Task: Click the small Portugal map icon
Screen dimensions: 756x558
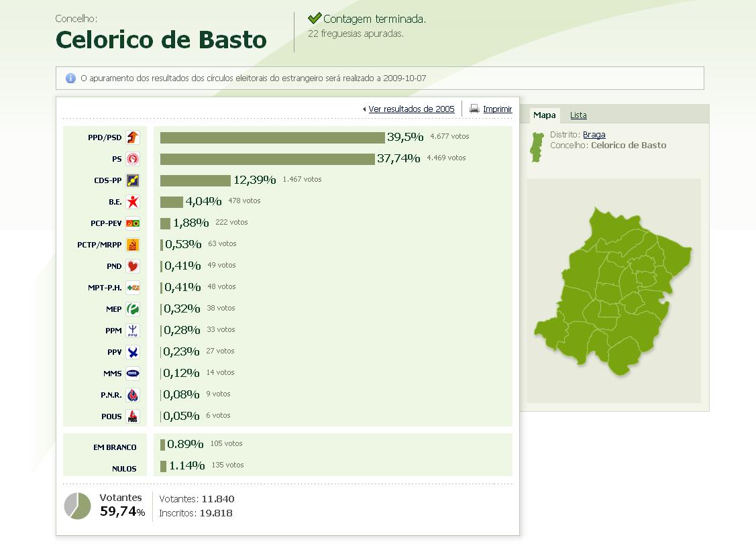Action: point(537,147)
